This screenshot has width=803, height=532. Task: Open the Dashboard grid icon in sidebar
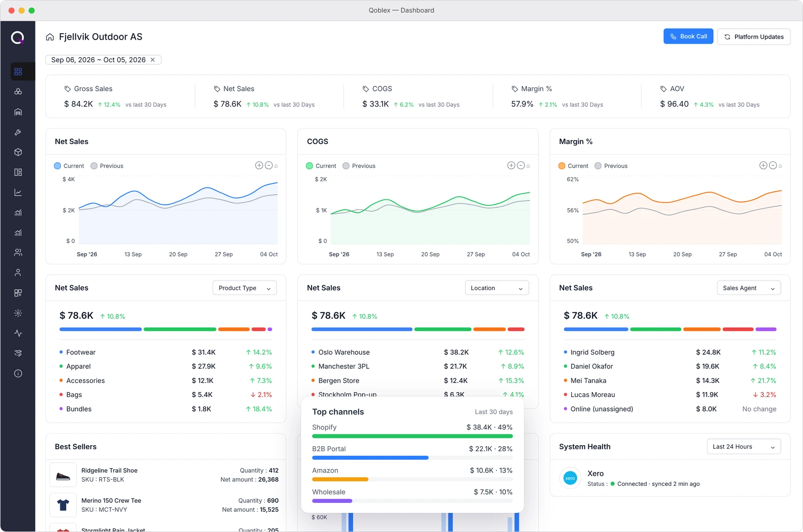18,72
